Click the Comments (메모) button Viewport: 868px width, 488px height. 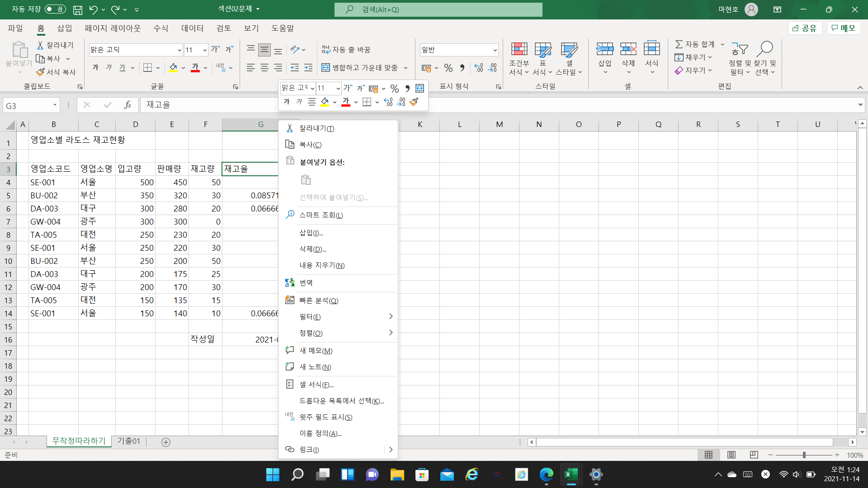pos(844,28)
